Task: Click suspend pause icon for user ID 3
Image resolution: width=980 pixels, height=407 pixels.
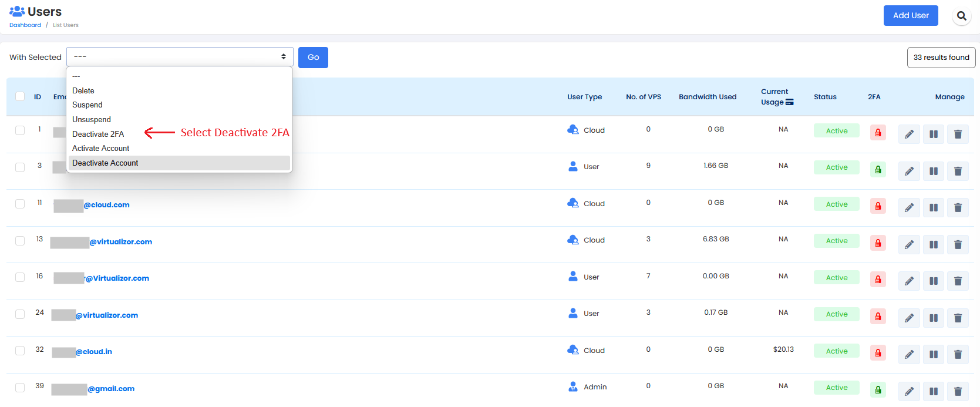Action: pyautogui.click(x=933, y=171)
